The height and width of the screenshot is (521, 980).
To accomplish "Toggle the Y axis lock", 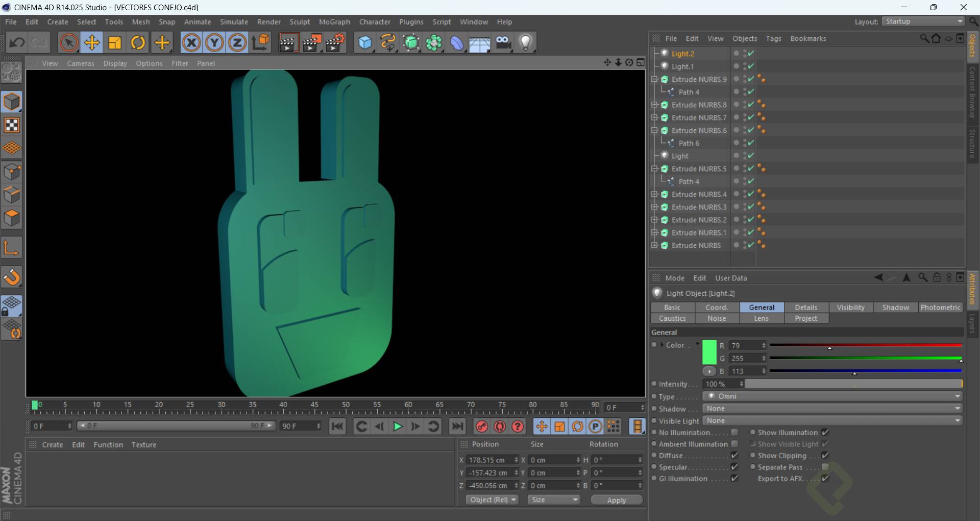I will (214, 42).
